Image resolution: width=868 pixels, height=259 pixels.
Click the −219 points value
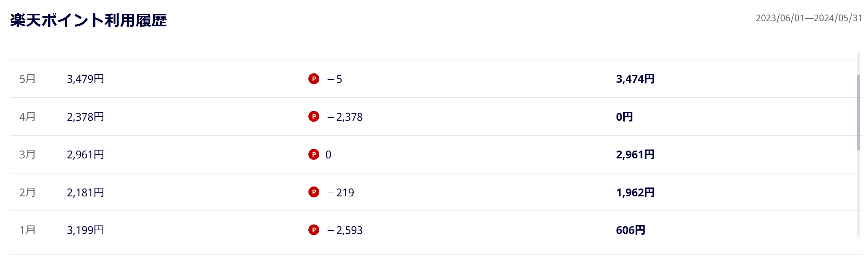[341, 193]
